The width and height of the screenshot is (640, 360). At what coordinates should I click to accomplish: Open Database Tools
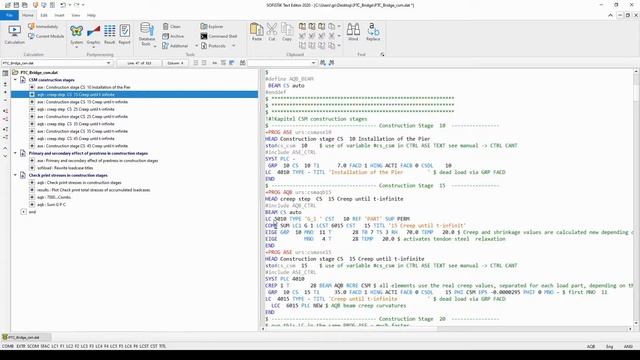(x=147, y=34)
